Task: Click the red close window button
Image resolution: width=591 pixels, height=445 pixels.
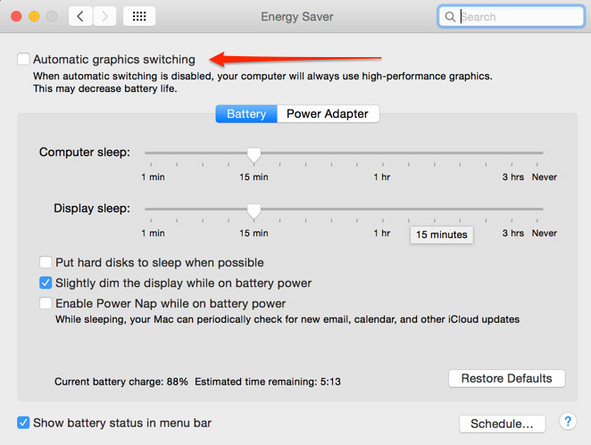Action: (16, 16)
